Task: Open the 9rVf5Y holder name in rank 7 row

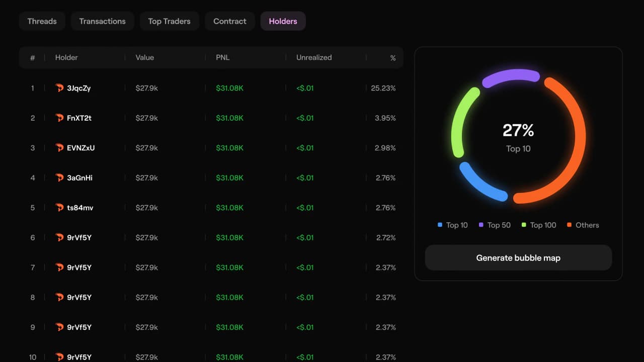Action: tap(79, 267)
